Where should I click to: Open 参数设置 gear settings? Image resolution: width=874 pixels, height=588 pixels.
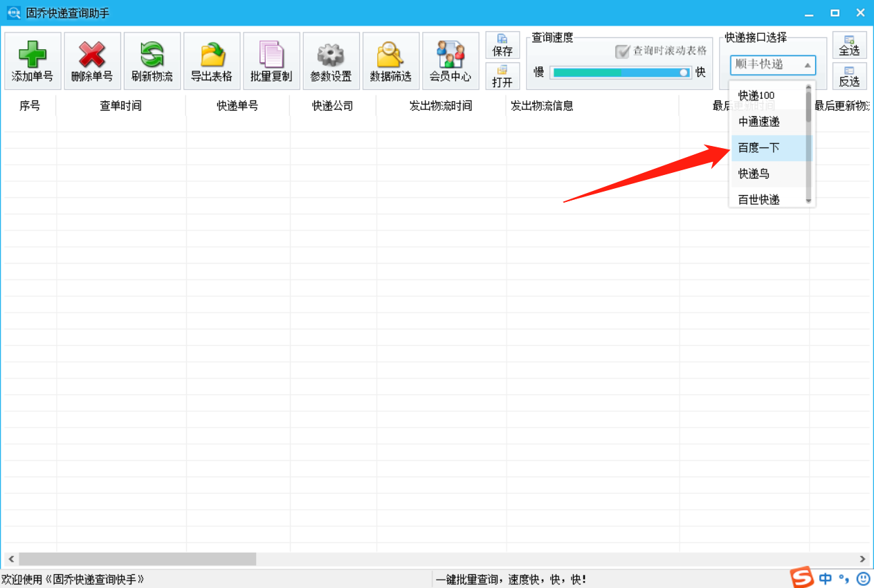click(x=331, y=61)
